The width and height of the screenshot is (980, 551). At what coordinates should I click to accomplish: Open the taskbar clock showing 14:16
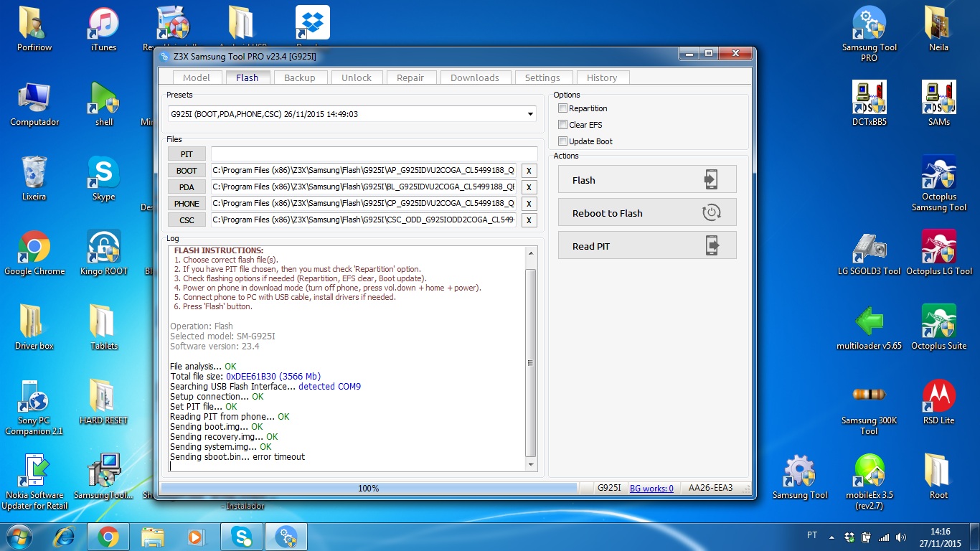pyautogui.click(x=941, y=537)
